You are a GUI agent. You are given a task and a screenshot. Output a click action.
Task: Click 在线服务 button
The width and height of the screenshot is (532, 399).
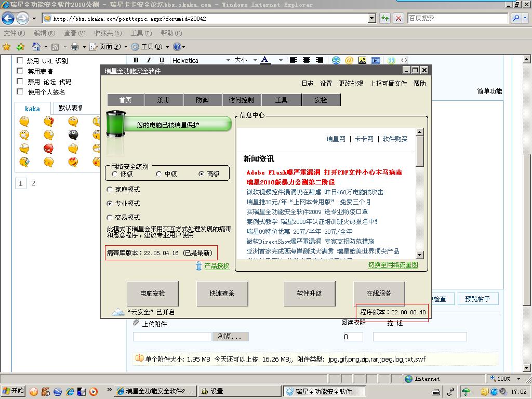coord(379,293)
